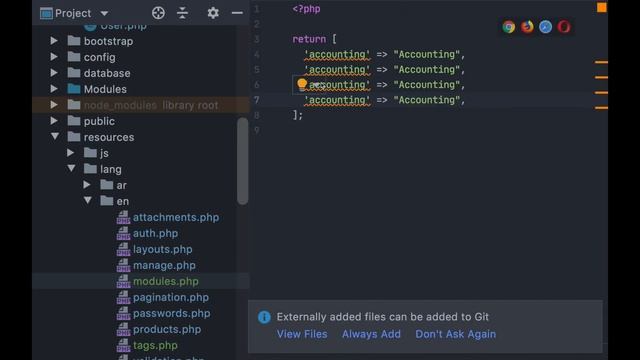Select pagination.php in the tree
Viewport: 640px width, 360px height.
pyautogui.click(x=171, y=297)
